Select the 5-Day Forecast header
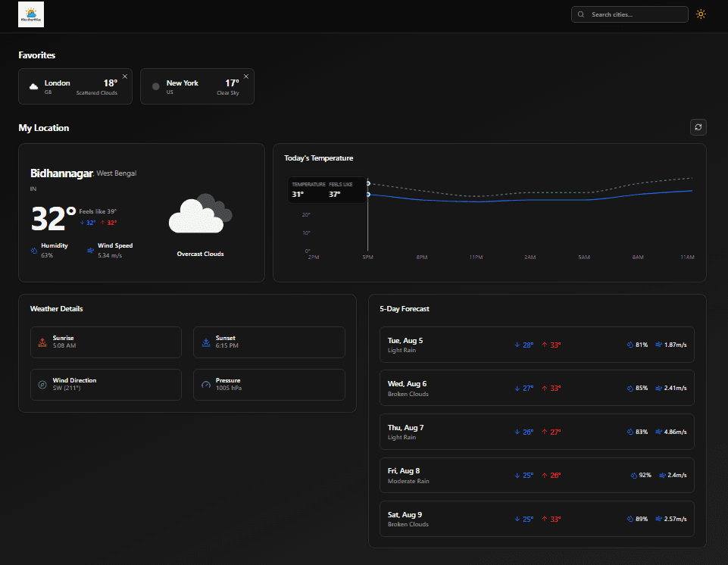The width and height of the screenshot is (728, 565). coord(404,308)
